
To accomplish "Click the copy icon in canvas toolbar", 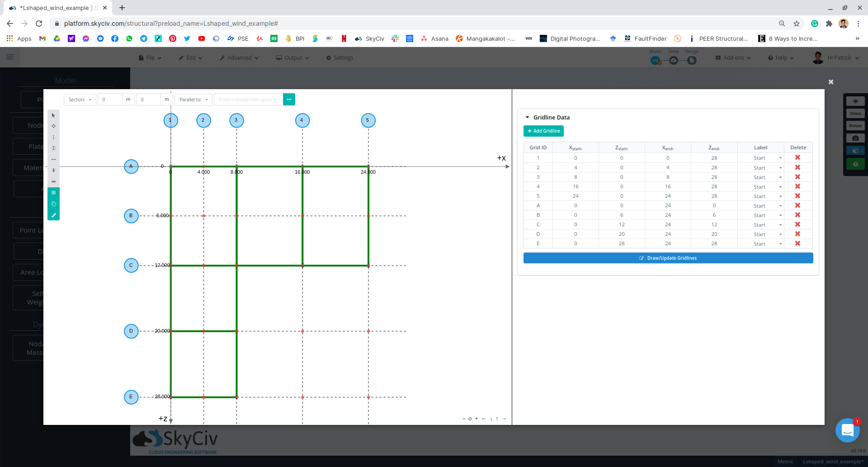I will (x=53, y=204).
